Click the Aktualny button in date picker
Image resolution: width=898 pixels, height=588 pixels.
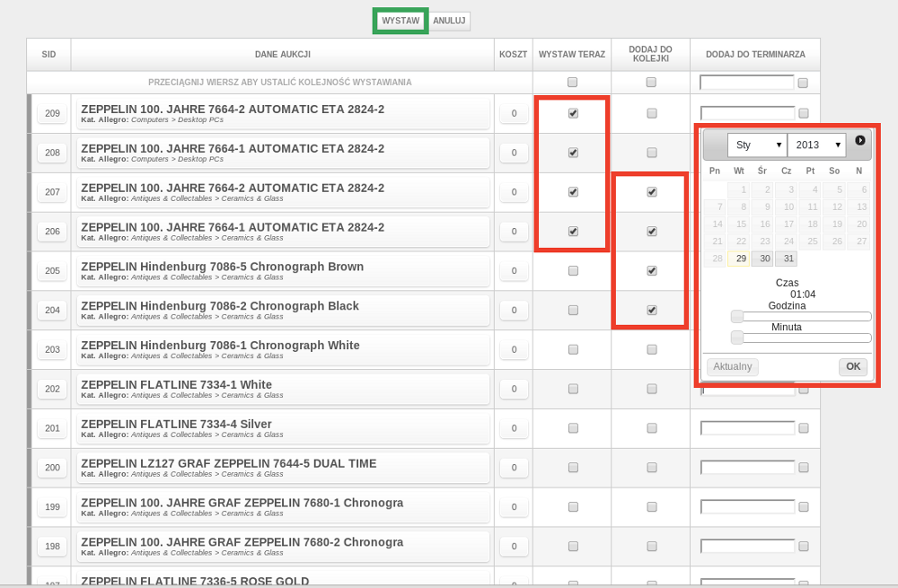tap(733, 366)
